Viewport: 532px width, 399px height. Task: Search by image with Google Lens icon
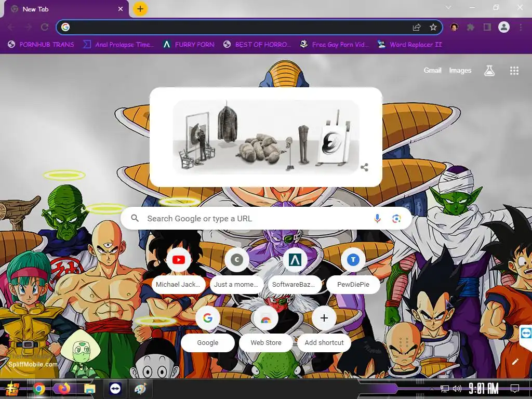click(x=396, y=219)
